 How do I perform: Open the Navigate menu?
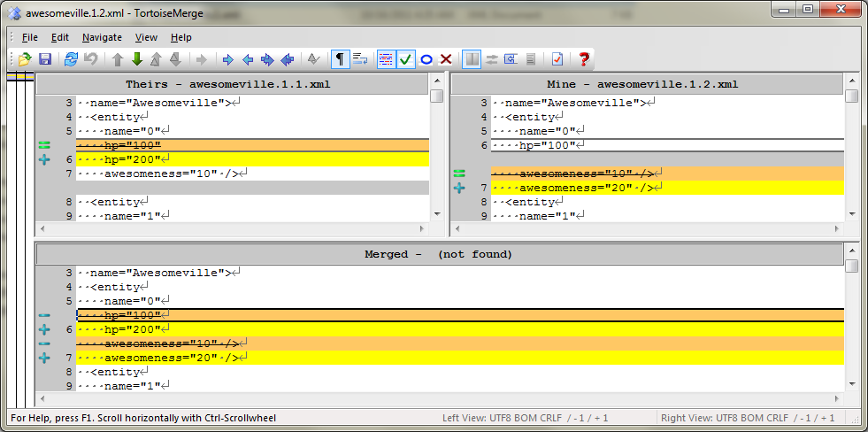pos(102,38)
